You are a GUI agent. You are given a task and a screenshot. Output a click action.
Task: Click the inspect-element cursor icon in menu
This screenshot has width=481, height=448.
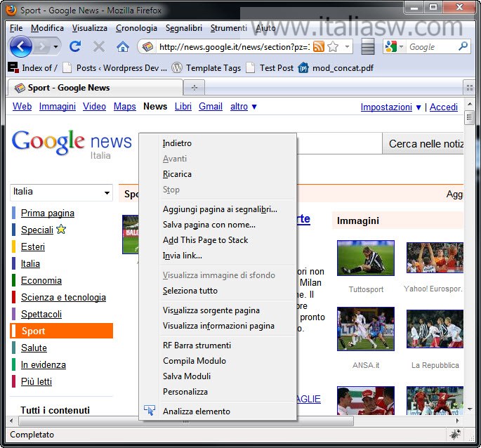(x=150, y=411)
